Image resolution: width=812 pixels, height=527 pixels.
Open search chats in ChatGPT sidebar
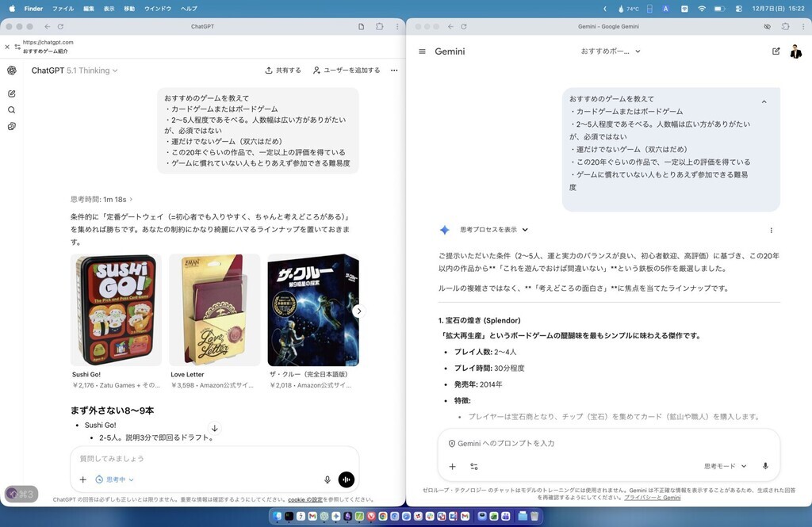click(x=11, y=109)
